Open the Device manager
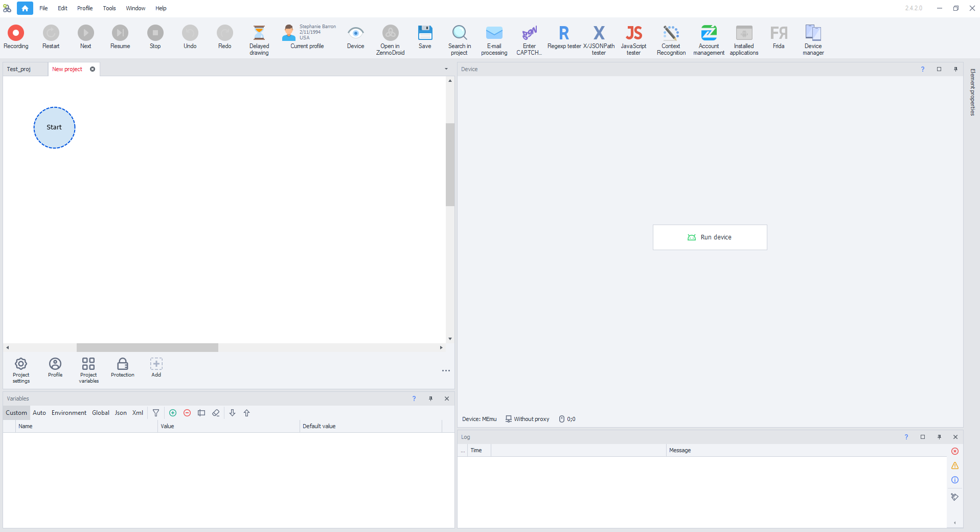The width and height of the screenshot is (980, 532). (813, 39)
